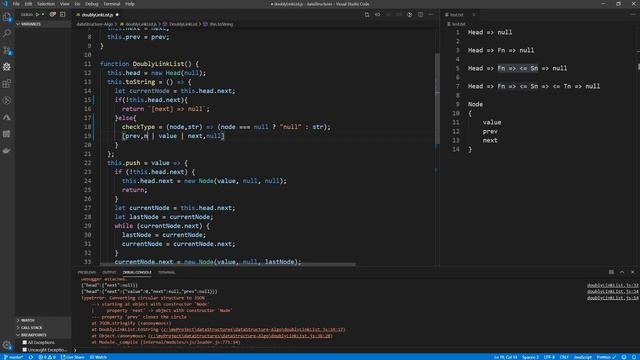The height and width of the screenshot is (360, 640).
Task: Open the Explorer view in activity bar
Action: coord(7,17)
